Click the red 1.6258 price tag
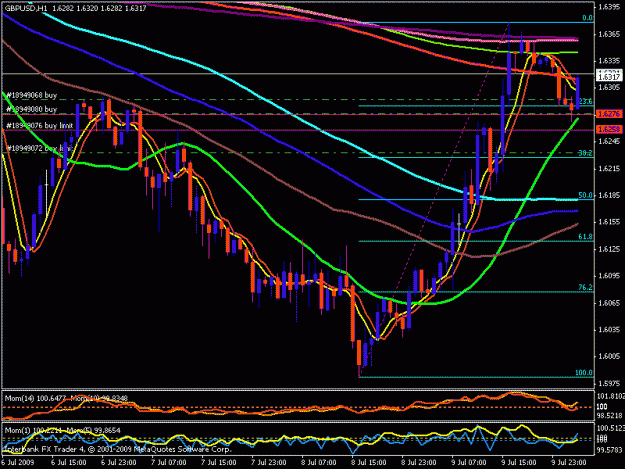The height and width of the screenshot is (469, 625). [x=609, y=129]
